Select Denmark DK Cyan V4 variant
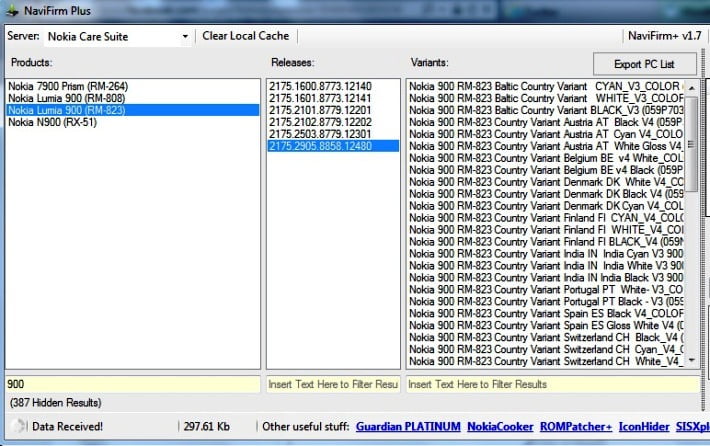This screenshot has height=446, width=710. click(x=546, y=206)
